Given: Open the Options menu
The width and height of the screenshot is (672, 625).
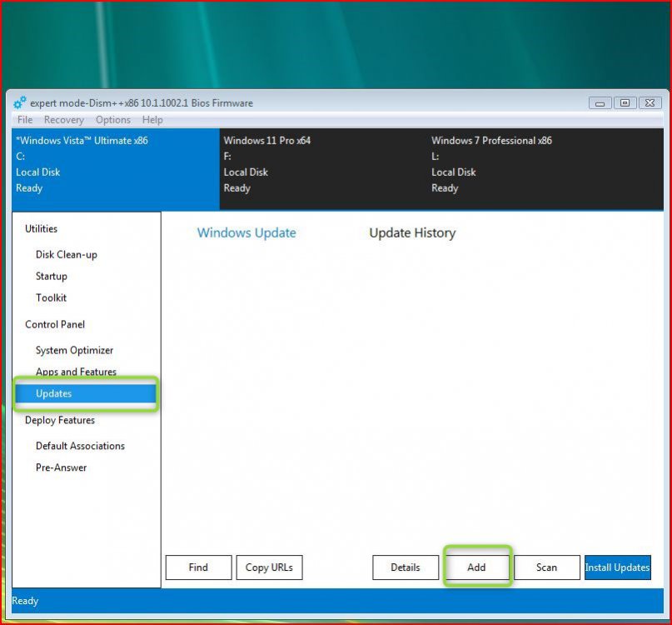Looking at the screenshot, I should pyautogui.click(x=113, y=120).
